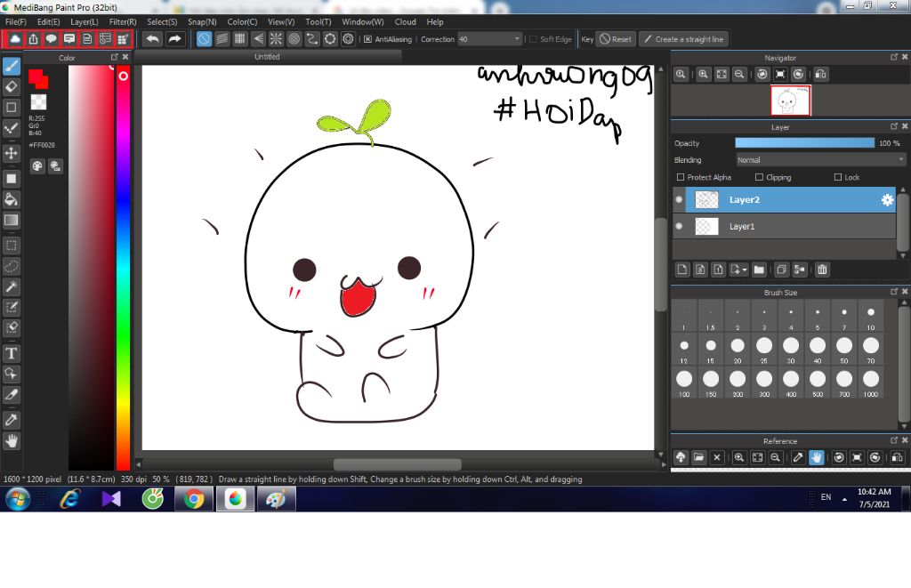This screenshot has height=588, width=911.
Task: Open the Select(S) menu
Action: [x=162, y=22]
